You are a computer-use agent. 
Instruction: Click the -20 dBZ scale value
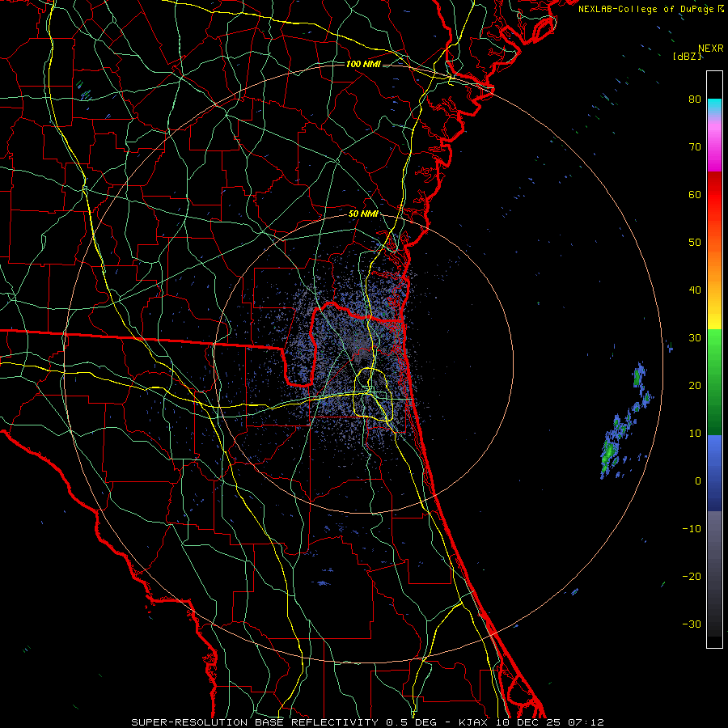692,576
